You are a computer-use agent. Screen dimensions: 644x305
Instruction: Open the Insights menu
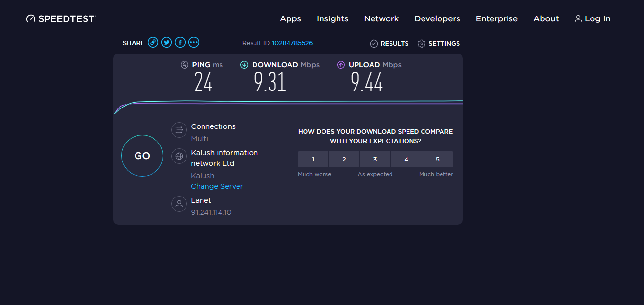coord(332,18)
